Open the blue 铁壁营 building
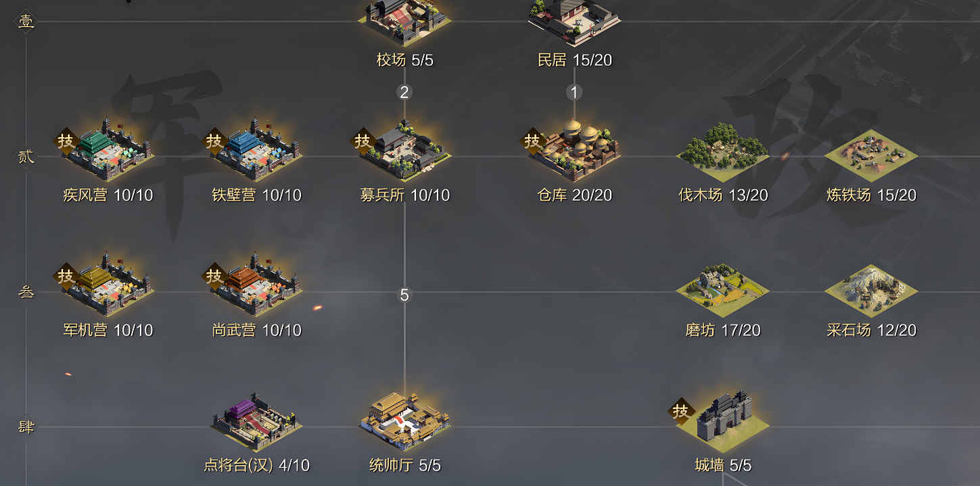This screenshot has height=486, width=980. coord(257,152)
